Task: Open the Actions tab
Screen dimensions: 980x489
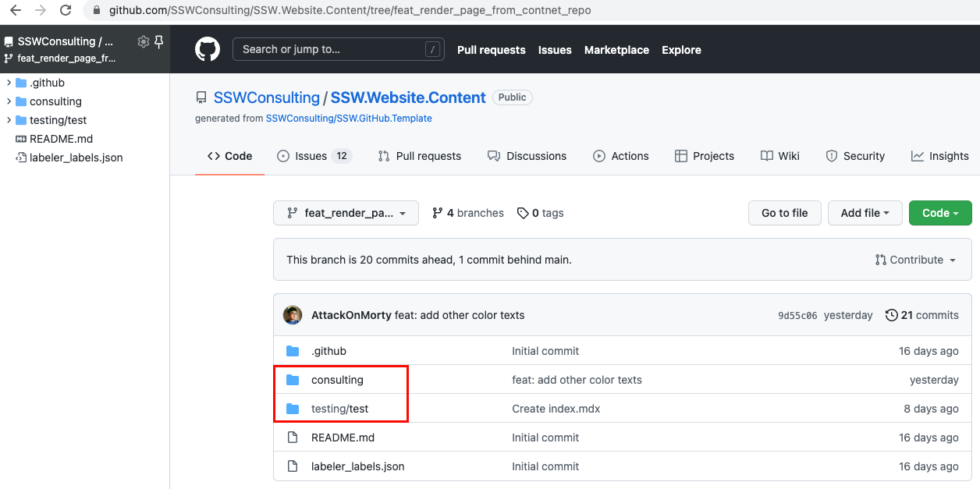Action: click(621, 155)
